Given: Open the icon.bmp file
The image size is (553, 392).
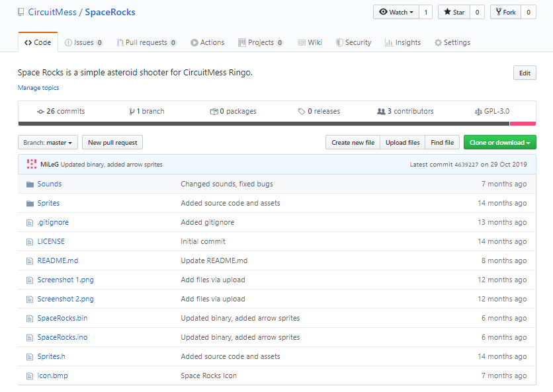Looking at the screenshot, I should pyautogui.click(x=52, y=375).
